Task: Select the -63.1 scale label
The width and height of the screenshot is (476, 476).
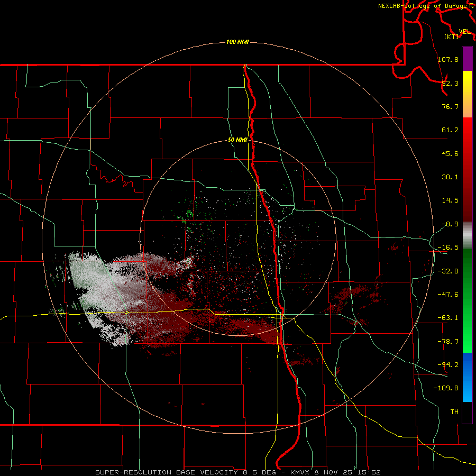Action: 448,318
